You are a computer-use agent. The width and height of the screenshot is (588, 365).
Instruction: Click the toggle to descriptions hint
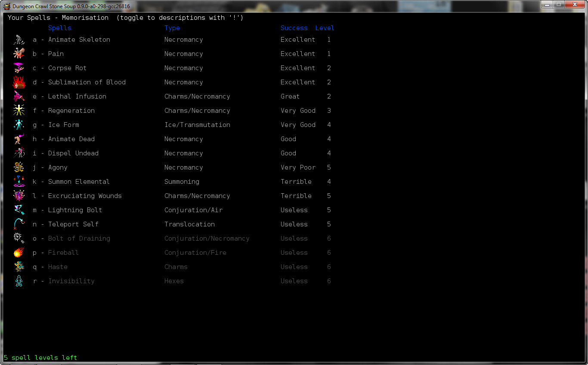(x=180, y=18)
